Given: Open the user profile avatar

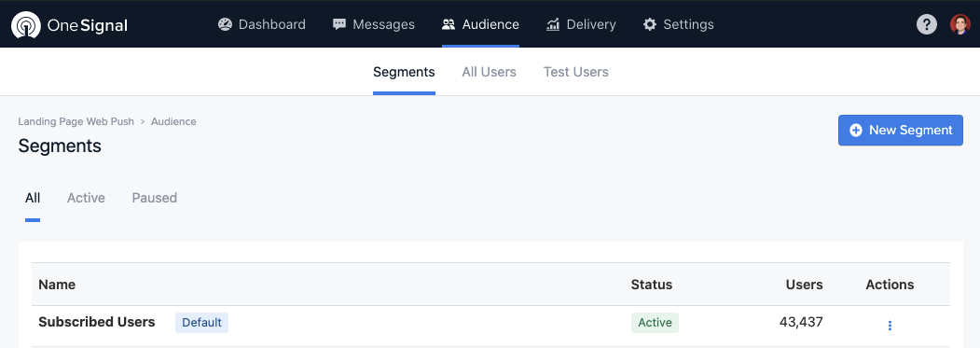Looking at the screenshot, I should tap(960, 24).
